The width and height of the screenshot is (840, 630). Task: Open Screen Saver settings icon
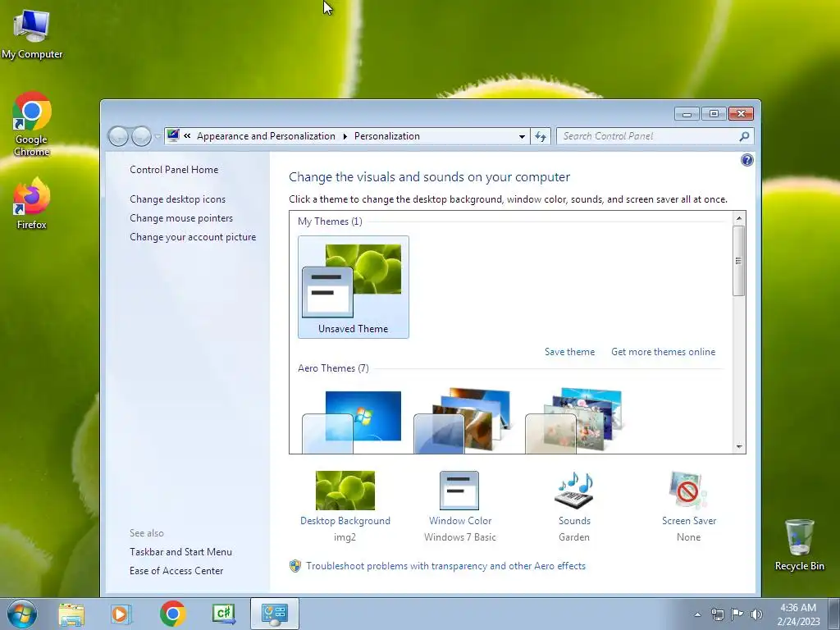click(x=688, y=491)
